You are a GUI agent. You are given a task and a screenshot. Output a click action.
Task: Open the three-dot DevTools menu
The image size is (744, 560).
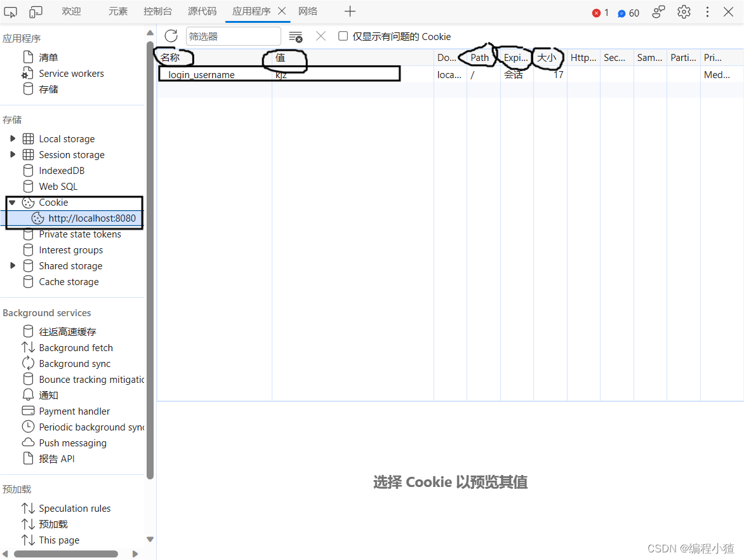click(707, 11)
